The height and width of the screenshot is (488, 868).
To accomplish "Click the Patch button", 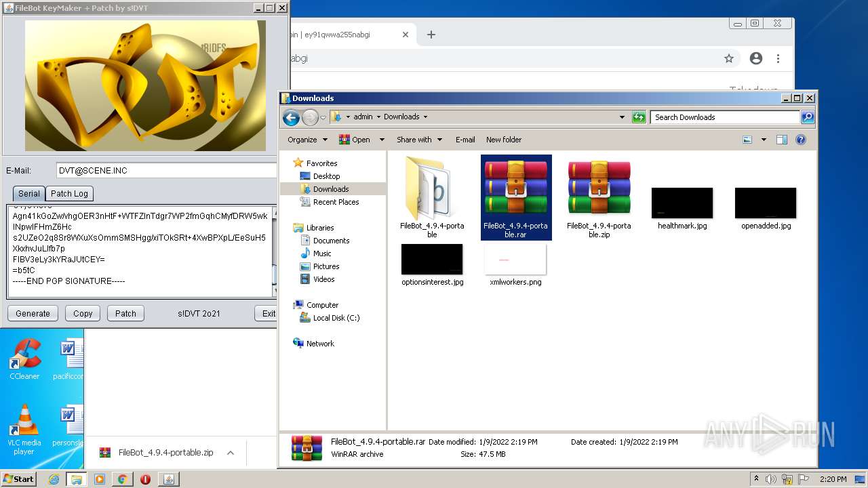I will pyautogui.click(x=125, y=313).
